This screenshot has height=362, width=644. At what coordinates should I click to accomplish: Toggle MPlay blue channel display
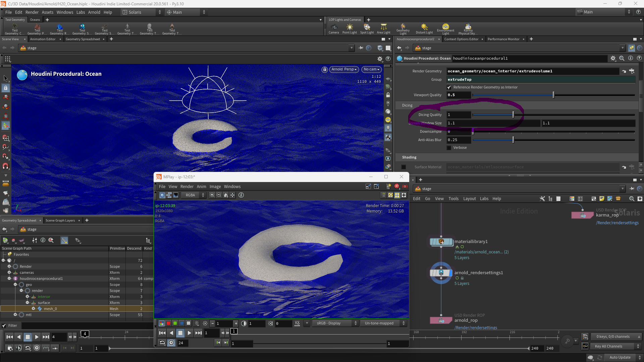pyautogui.click(x=182, y=323)
